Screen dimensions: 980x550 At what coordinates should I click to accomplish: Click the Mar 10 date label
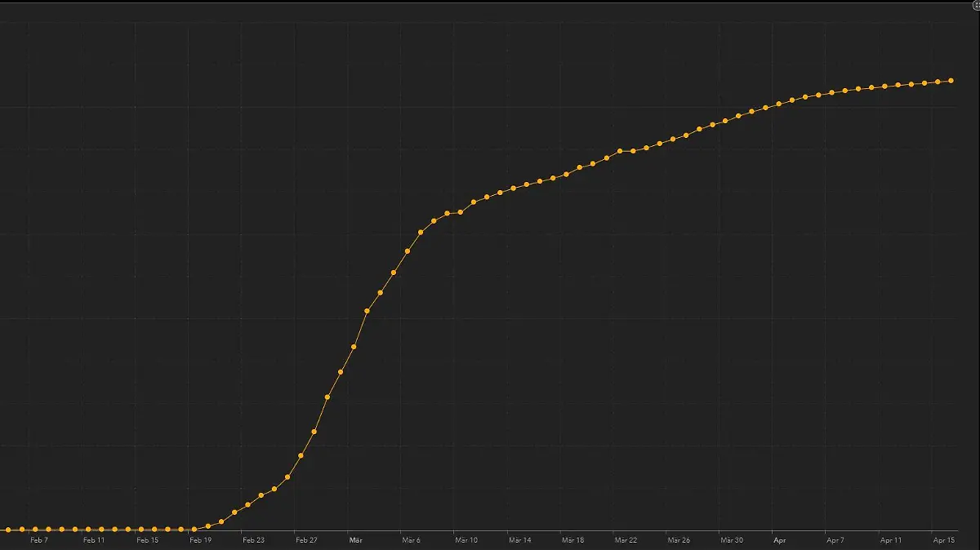[466, 540]
